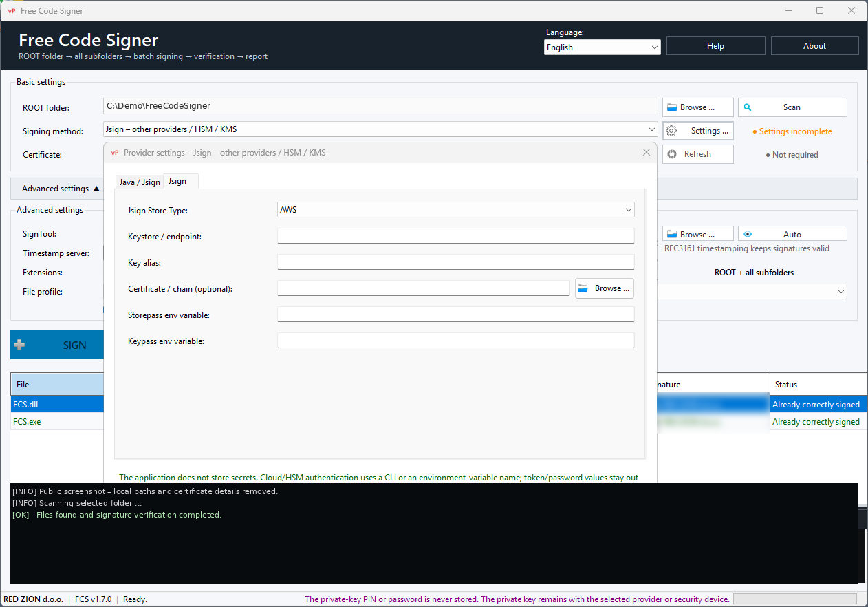Click the Auto button for SignTool

click(x=792, y=234)
